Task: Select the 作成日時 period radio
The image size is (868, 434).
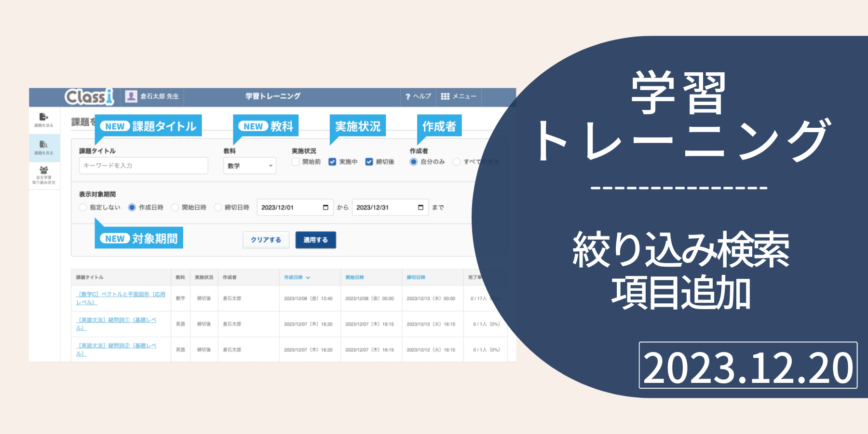Action: tap(132, 207)
